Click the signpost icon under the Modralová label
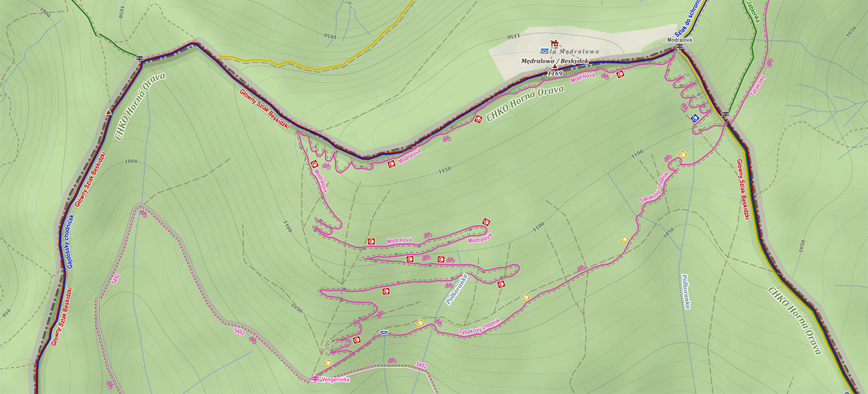The height and width of the screenshot is (394, 868). tap(679, 47)
